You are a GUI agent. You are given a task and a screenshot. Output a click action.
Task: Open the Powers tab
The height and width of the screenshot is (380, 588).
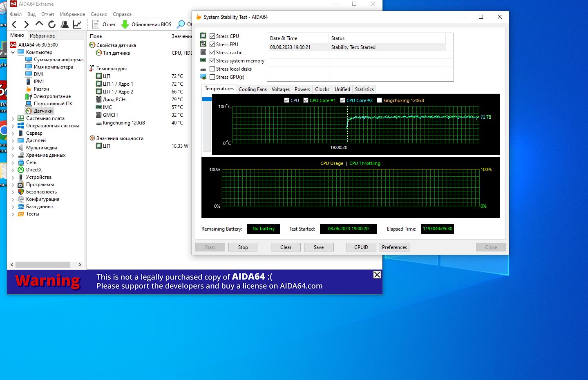(x=302, y=89)
